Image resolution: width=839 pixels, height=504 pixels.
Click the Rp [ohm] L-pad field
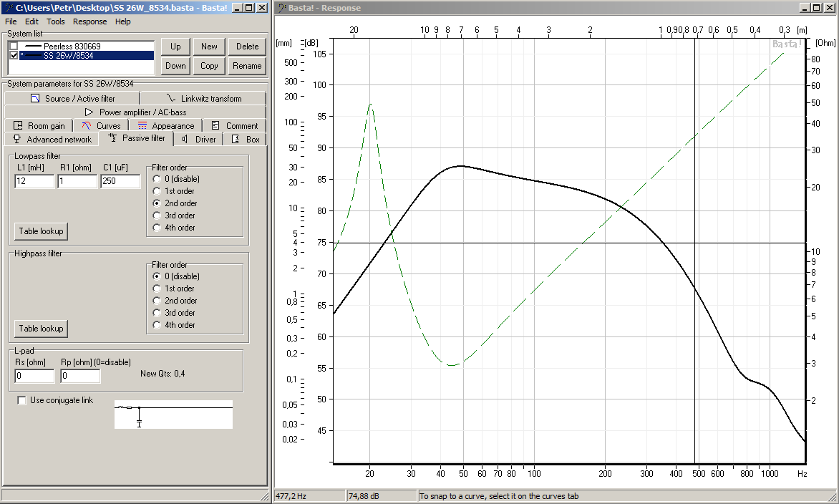[x=80, y=376]
